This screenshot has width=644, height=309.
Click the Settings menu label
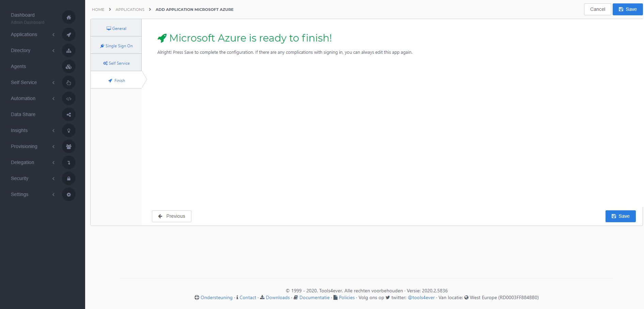(19, 194)
